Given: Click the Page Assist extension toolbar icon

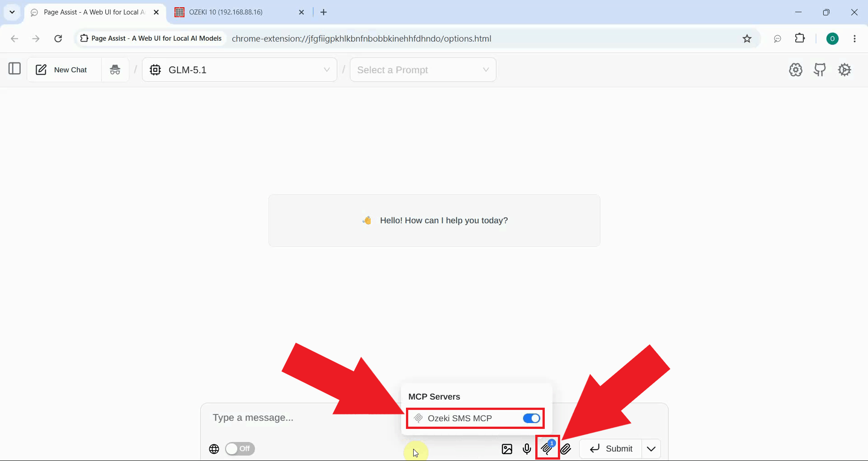Looking at the screenshot, I should point(778,38).
